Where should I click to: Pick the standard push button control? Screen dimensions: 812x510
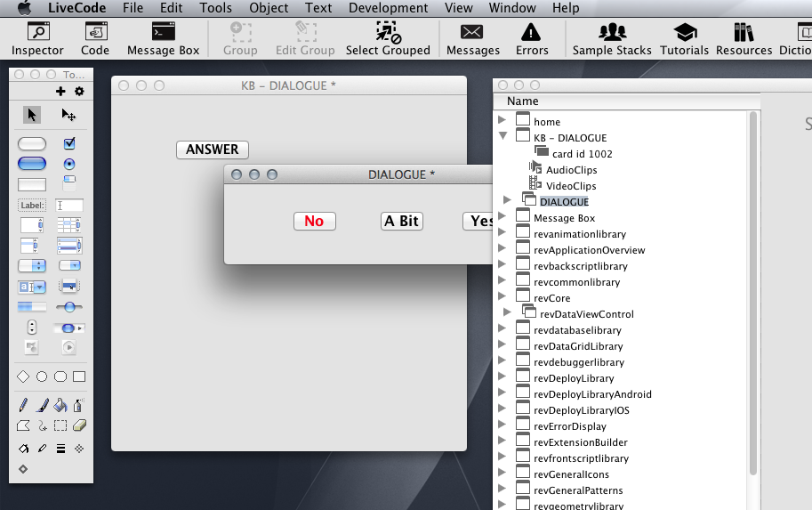tap(32, 143)
